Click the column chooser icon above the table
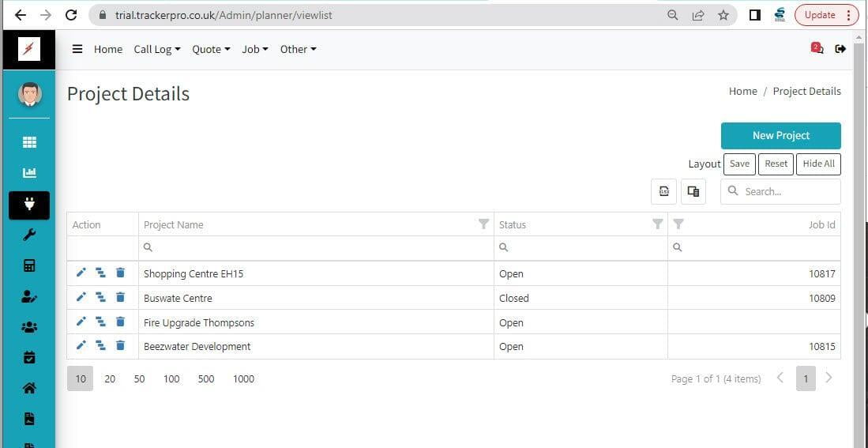The height and width of the screenshot is (448, 868). click(693, 191)
